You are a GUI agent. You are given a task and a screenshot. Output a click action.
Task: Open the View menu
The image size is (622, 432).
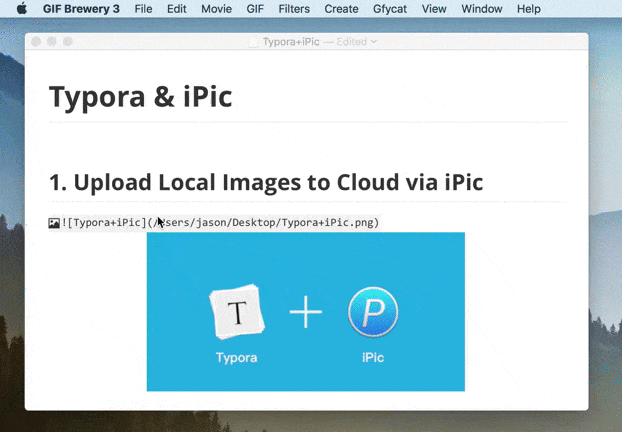coord(434,9)
